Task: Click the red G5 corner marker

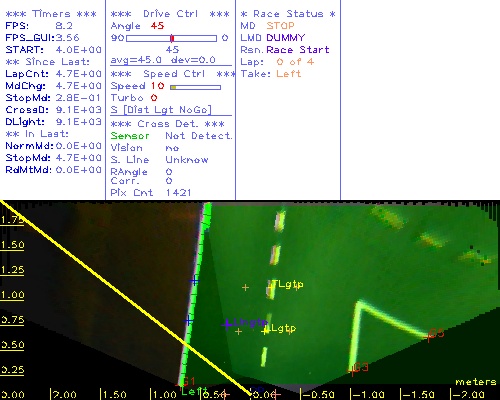Action: tap(428, 337)
